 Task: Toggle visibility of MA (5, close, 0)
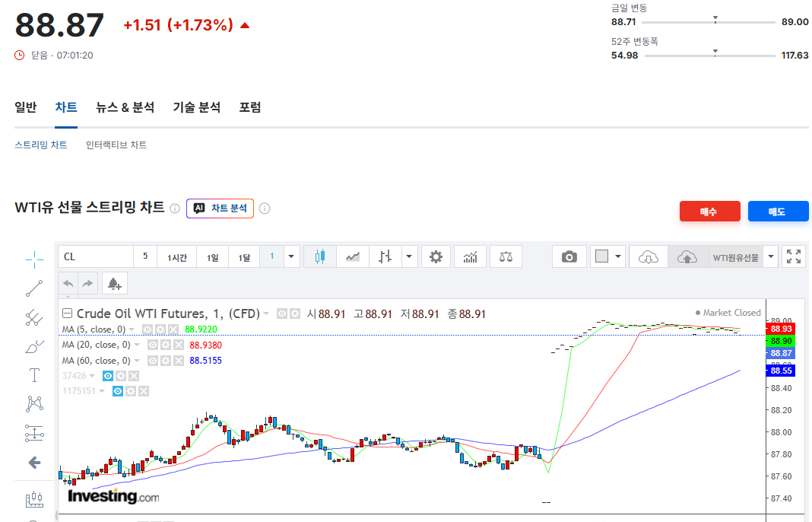point(147,329)
